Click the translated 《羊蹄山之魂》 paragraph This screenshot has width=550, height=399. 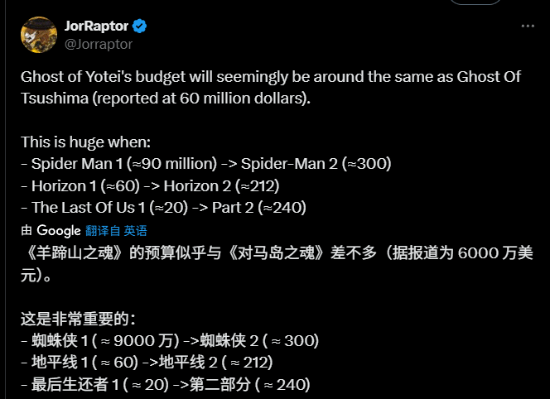[x=277, y=264]
